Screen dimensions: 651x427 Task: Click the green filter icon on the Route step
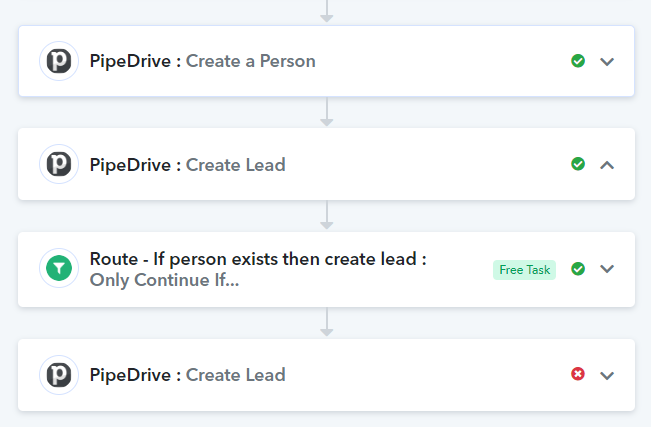click(x=59, y=268)
